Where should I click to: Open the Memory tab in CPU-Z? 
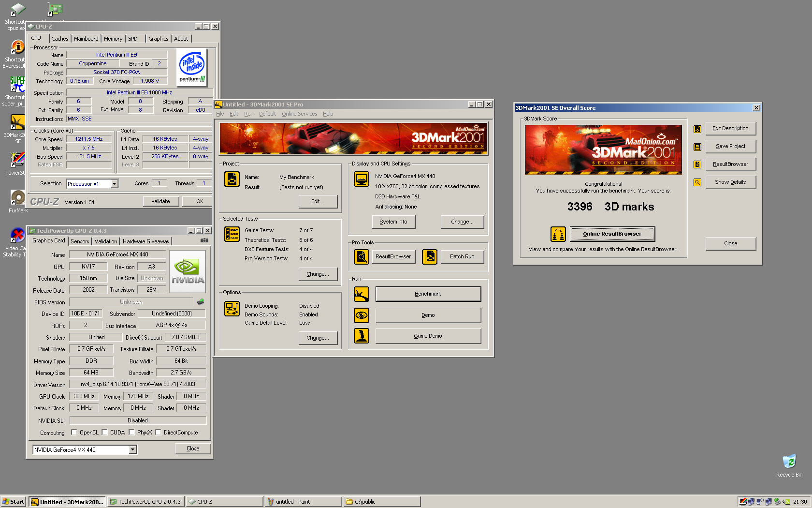(113, 39)
